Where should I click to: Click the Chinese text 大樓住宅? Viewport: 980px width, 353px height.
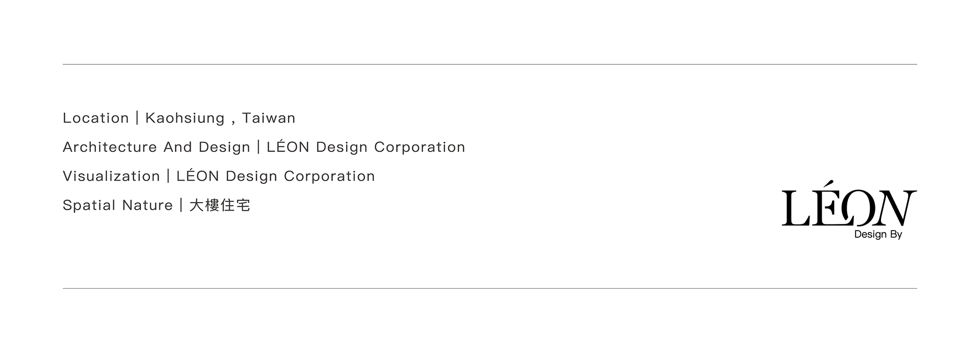tap(219, 206)
